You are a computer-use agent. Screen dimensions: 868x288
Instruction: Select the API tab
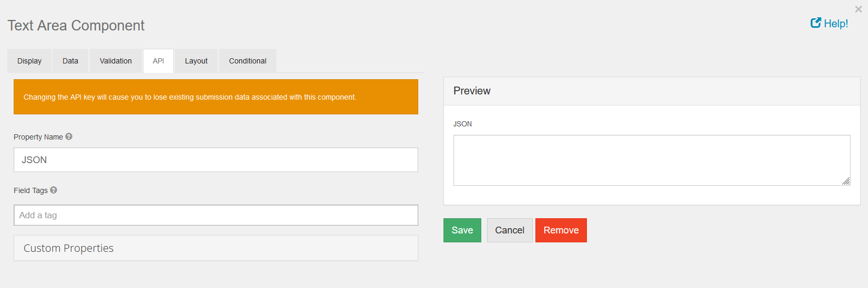pyautogui.click(x=158, y=61)
